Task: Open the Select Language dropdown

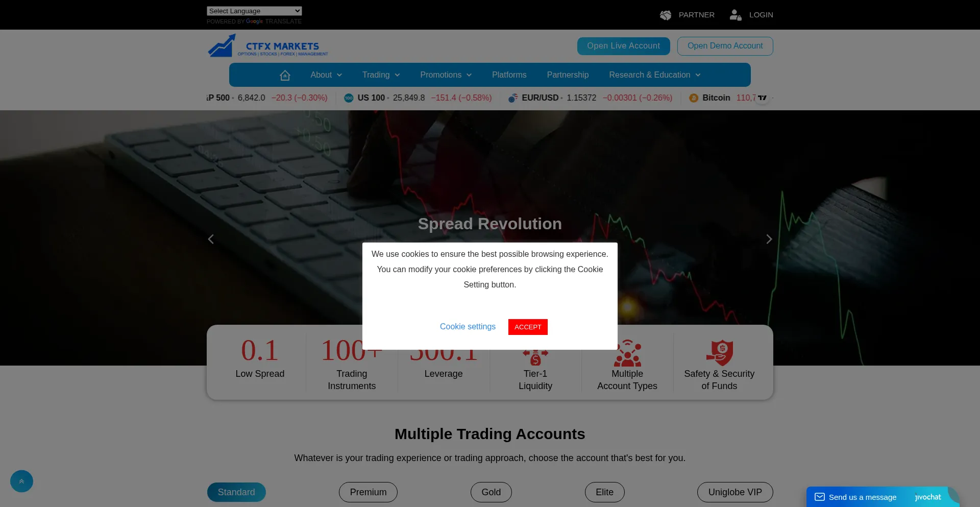Action: (254, 11)
